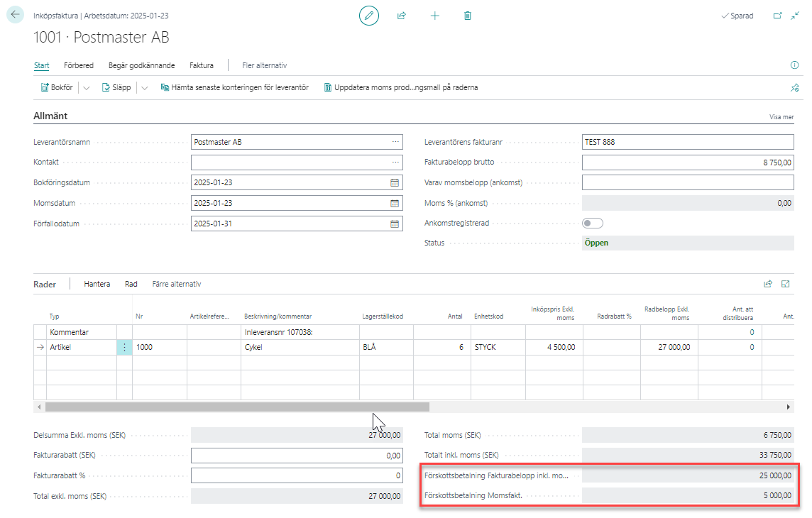This screenshot has height=518, width=812.
Task: Click the trash delete icon
Action: [468, 16]
